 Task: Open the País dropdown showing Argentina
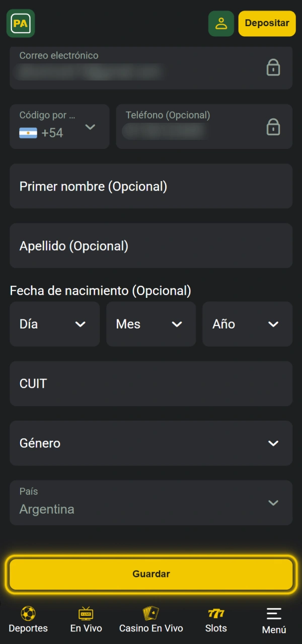(x=151, y=503)
